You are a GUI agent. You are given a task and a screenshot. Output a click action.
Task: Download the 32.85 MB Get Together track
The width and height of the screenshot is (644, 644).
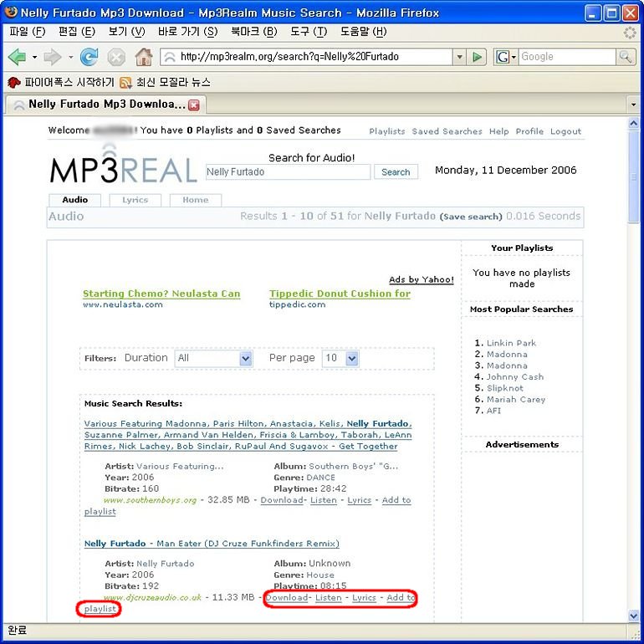pyautogui.click(x=282, y=500)
